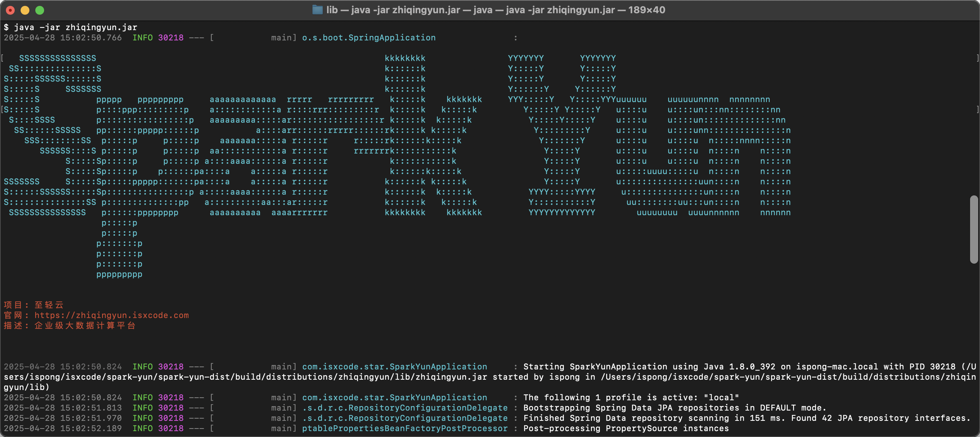Click the folder icon in title bar
980x437 pixels.
point(317,10)
